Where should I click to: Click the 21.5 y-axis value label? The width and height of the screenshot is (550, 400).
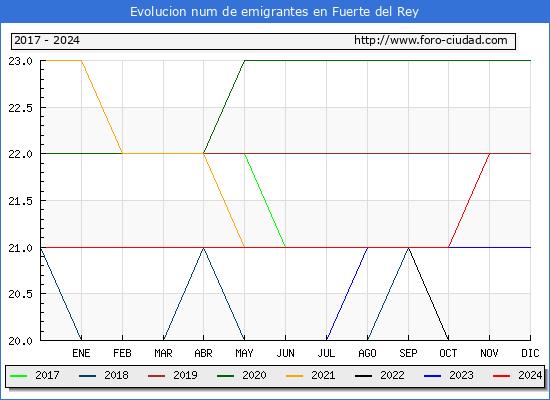click(20, 201)
